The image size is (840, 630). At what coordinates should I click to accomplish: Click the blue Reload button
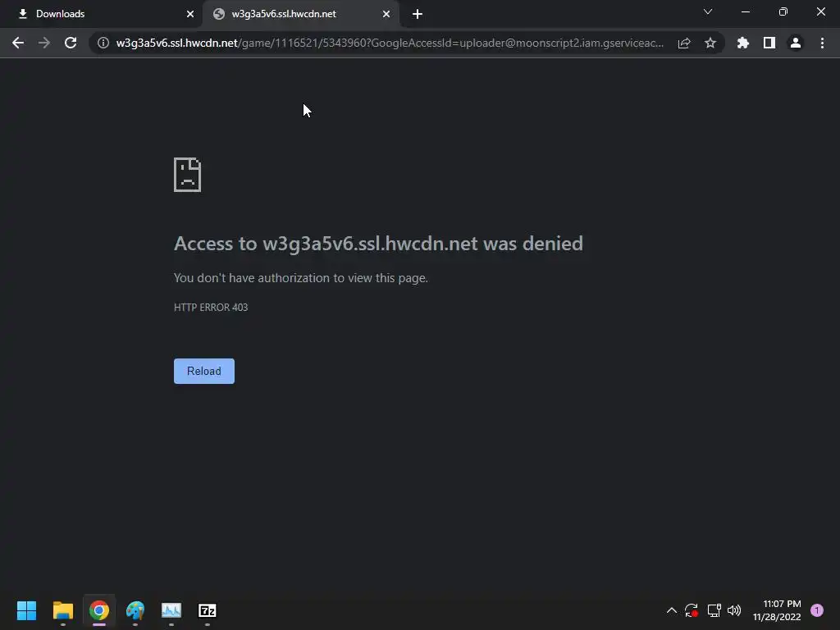204,372
